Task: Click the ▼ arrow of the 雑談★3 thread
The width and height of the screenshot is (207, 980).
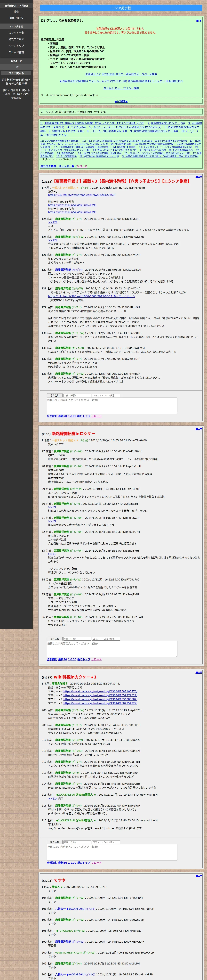Action: pos(201,177)
